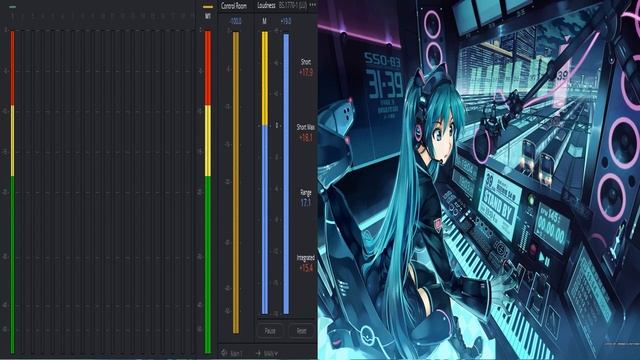The height and width of the screenshot is (360, 640).
Task: Click the yellow-blue M loudness meter bar
Action: [265, 173]
